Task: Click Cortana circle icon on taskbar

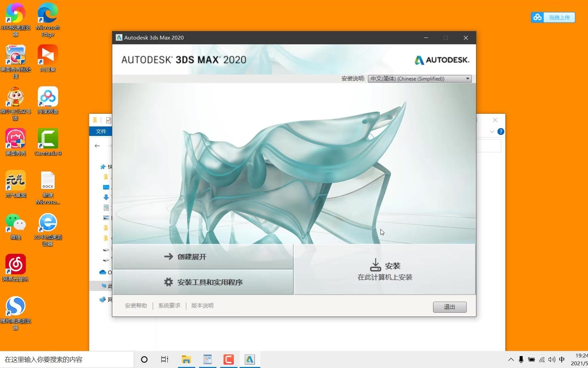Action: coord(144,359)
